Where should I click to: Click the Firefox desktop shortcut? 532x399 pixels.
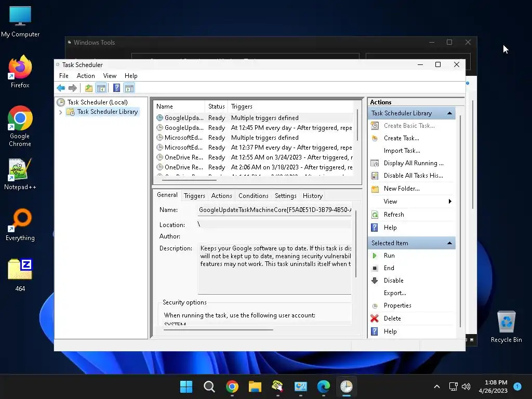coord(20,72)
